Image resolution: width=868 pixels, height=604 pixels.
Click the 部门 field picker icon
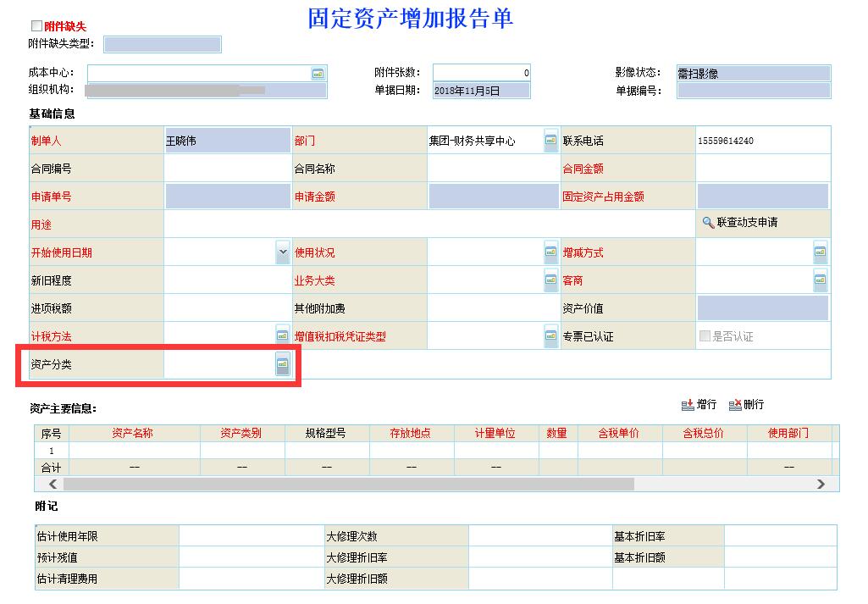click(550, 141)
